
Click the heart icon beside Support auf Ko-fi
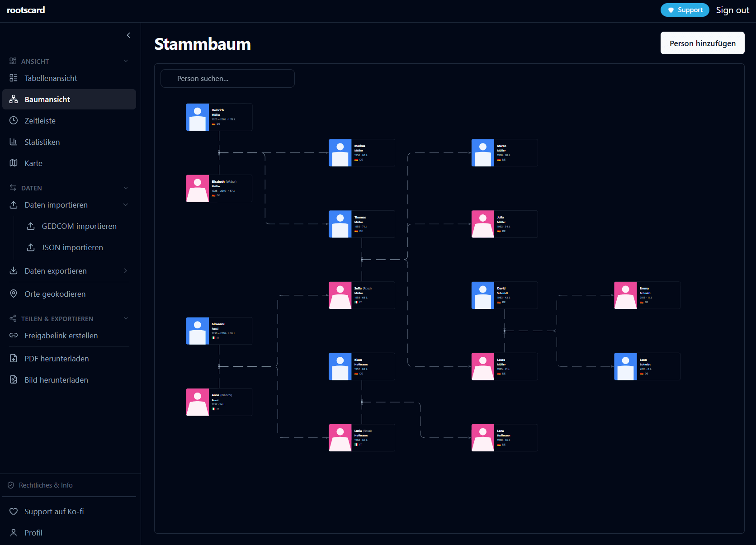[x=14, y=511]
